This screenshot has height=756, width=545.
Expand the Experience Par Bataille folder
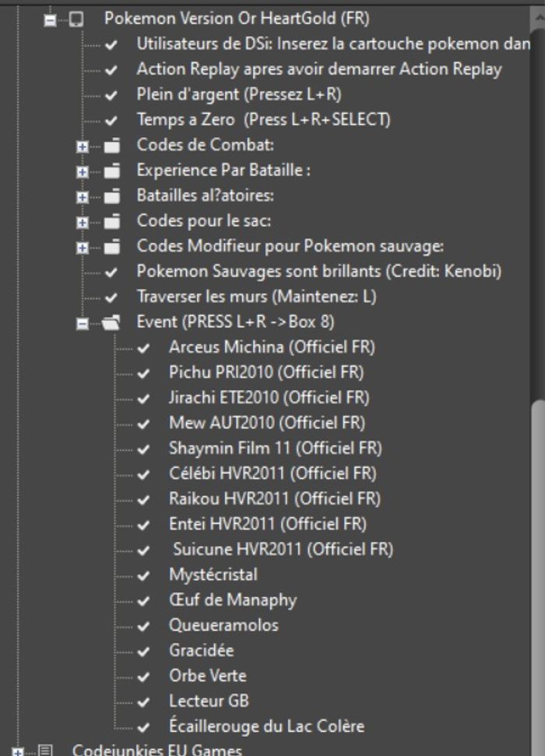click(83, 171)
